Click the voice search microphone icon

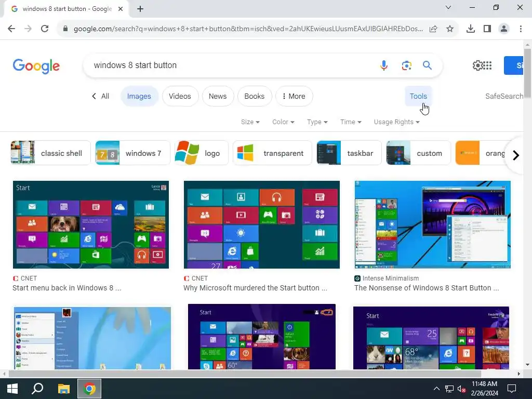(x=384, y=65)
